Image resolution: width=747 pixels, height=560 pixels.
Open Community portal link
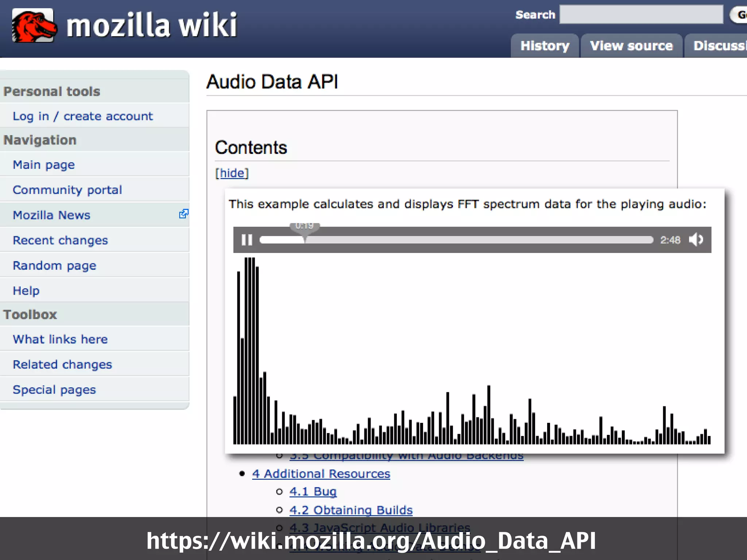point(67,190)
